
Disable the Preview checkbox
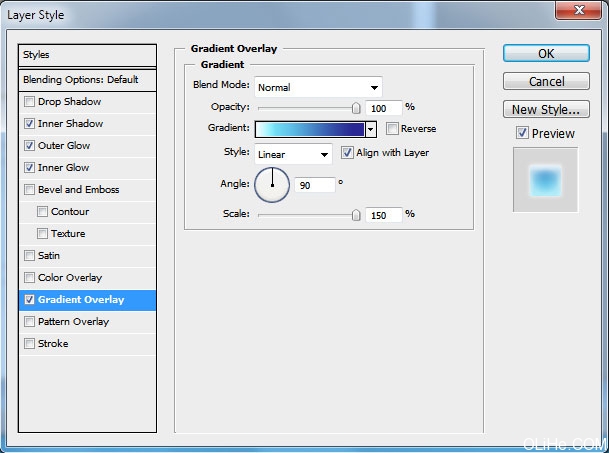point(522,133)
